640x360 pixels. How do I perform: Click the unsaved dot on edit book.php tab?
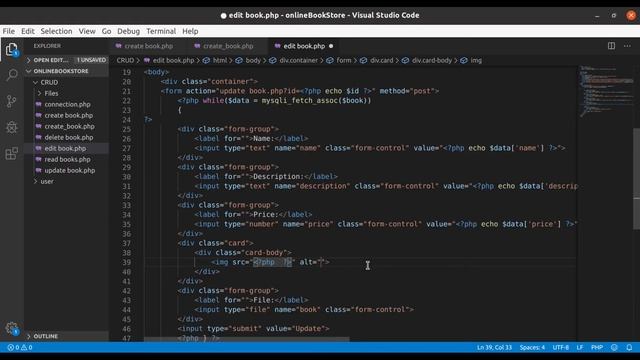331,46
